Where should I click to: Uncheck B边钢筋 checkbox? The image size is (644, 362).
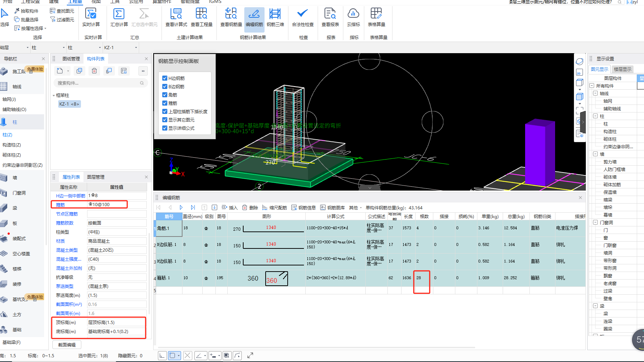click(165, 86)
